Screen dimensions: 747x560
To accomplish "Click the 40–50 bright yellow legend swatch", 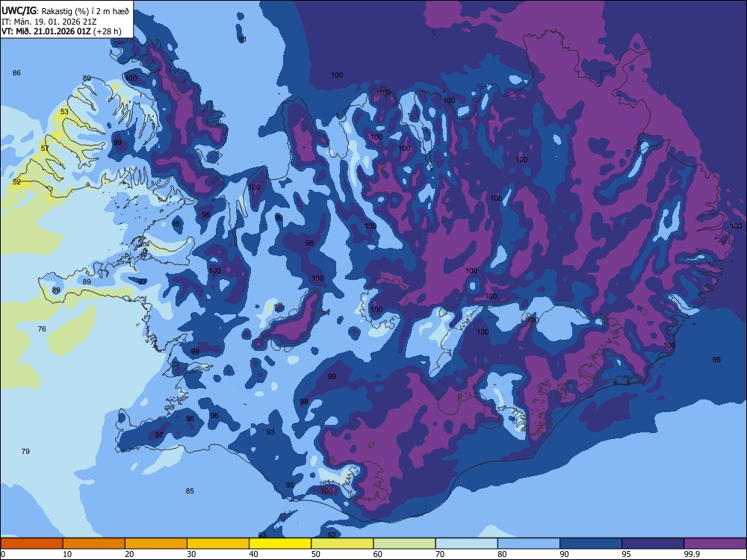I will [280, 544].
